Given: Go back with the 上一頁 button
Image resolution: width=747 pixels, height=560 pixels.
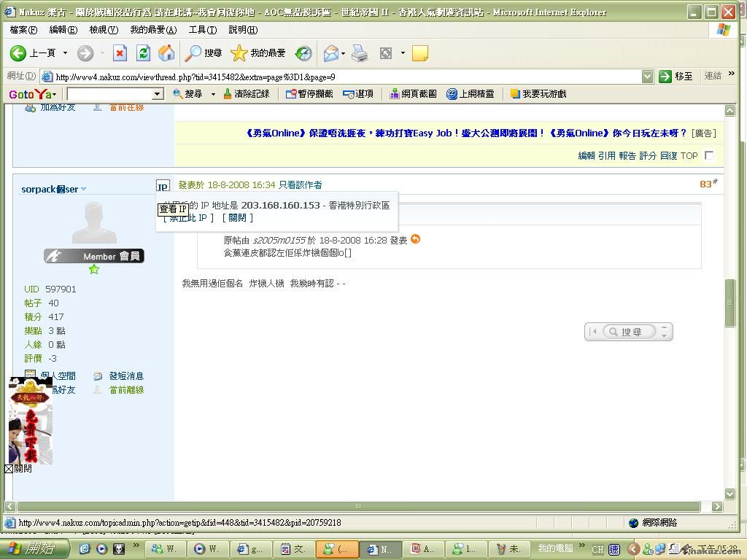Looking at the screenshot, I should [33, 52].
